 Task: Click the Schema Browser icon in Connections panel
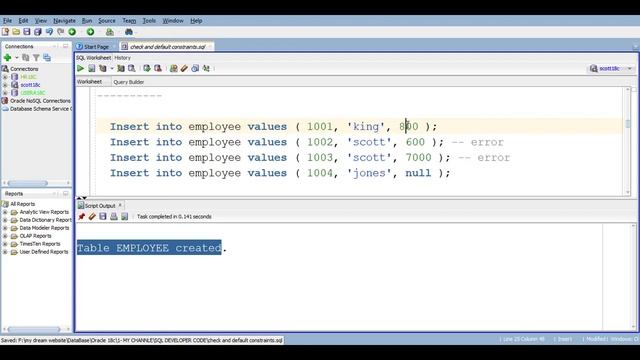pos(47,58)
